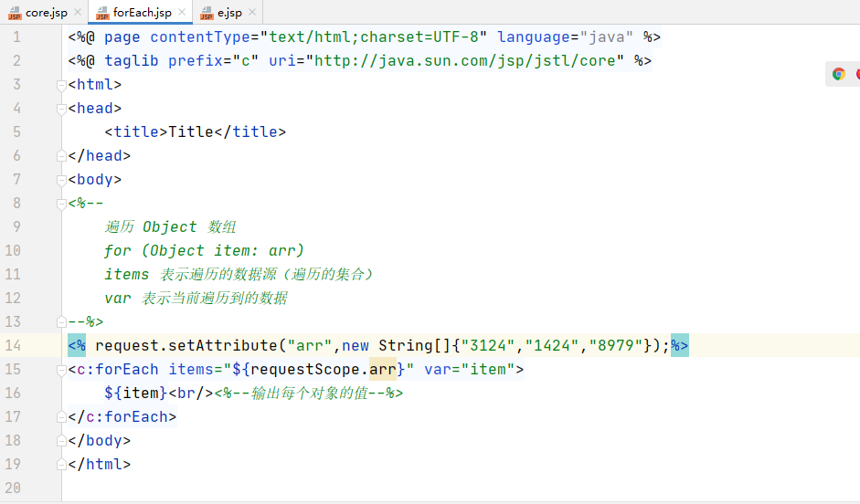The width and height of the screenshot is (860, 504).
Task: Close the forEach.jsp tab
Action: (x=182, y=12)
